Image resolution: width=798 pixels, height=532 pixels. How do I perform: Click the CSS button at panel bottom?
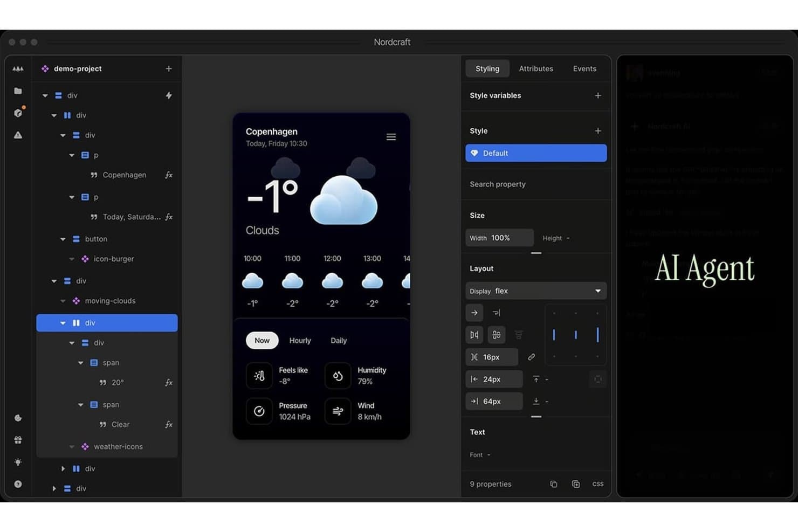pos(598,484)
